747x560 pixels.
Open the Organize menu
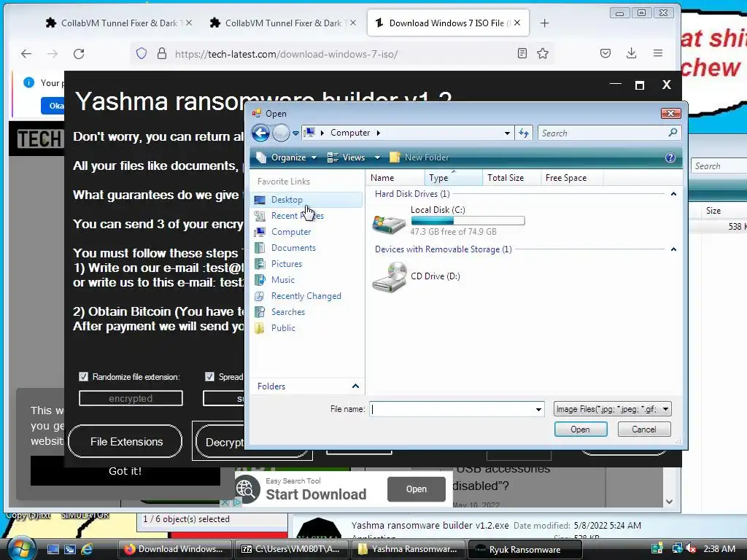(286, 157)
